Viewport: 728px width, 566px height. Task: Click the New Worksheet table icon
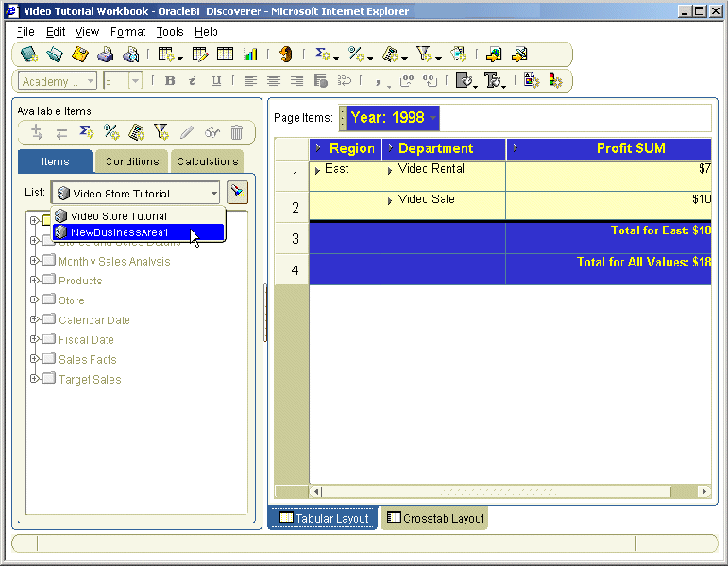(166, 55)
